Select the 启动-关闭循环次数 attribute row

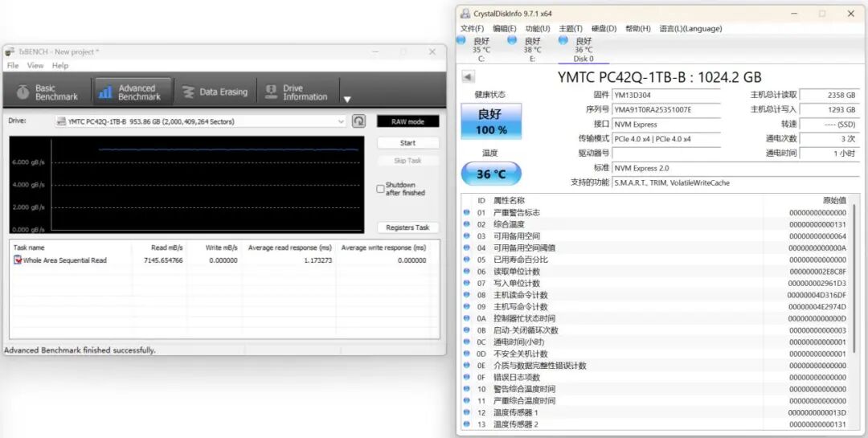(656, 330)
